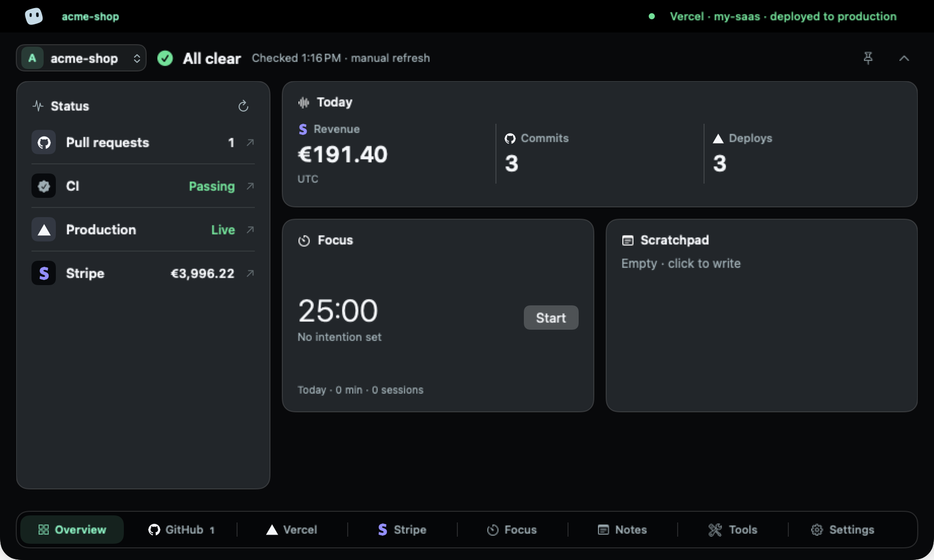The height and width of the screenshot is (560, 934).
Task: Click the GitHub icon beside Commits
Action: pyautogui.click(x=510, y=138)
